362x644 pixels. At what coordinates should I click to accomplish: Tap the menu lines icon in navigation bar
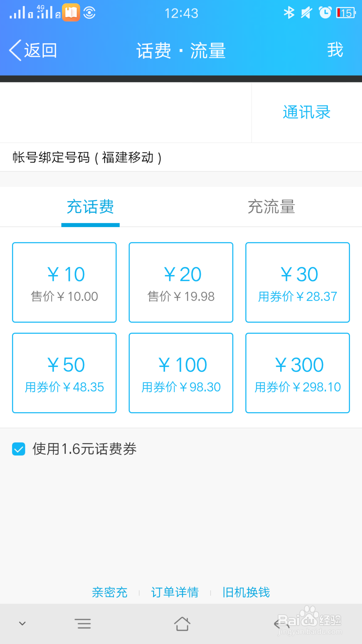point(83,624)
